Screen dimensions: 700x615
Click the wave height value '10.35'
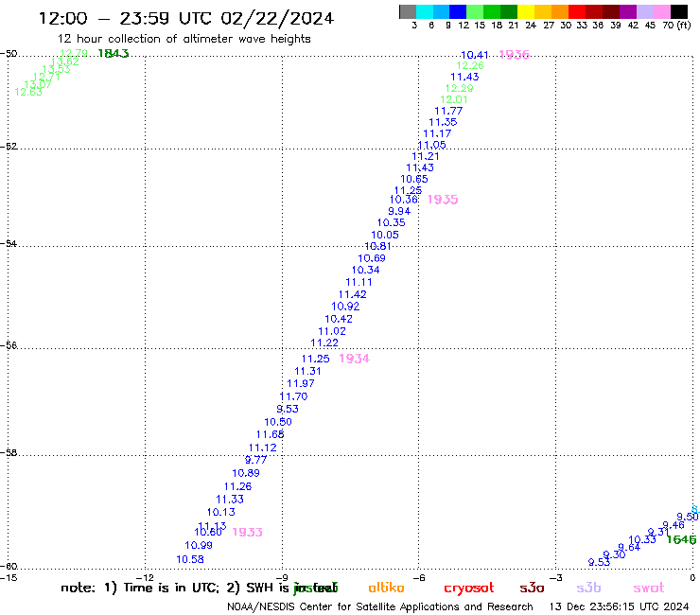391,223
